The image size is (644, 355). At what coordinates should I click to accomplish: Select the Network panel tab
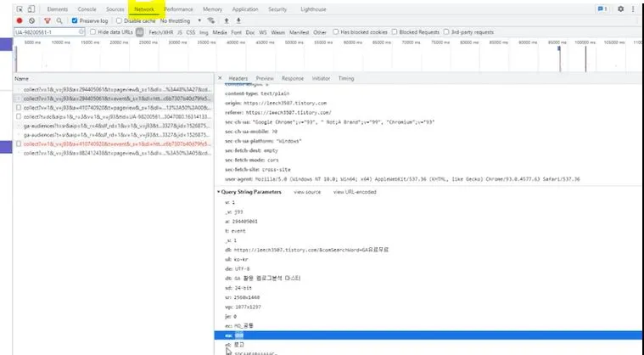coord(144,9)
